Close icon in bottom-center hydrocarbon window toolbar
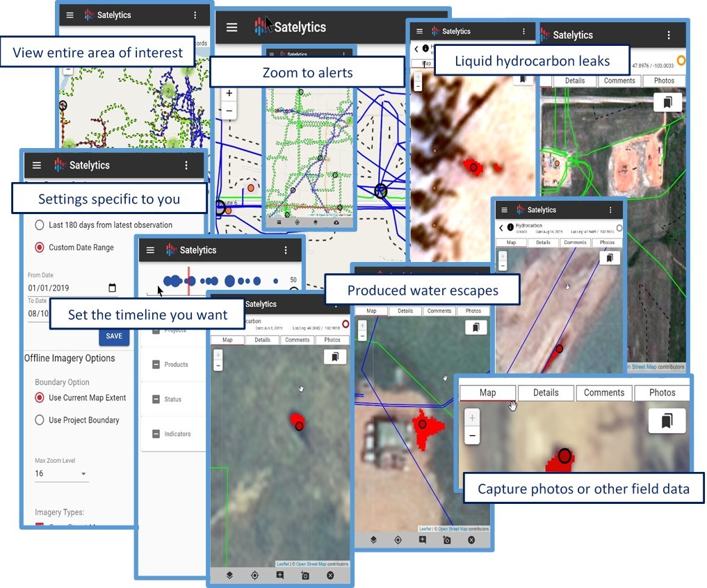 [330, 575]
